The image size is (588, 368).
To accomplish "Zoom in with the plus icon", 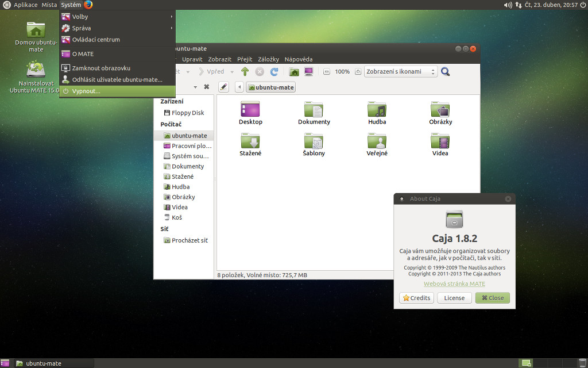I will point(358,71).
